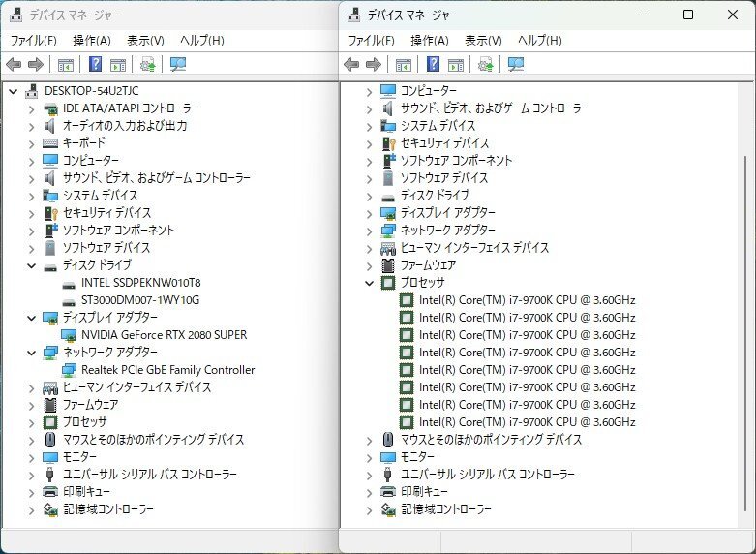
Task: Expand ユニバーサル シリアル バス コントローラー in right window
Action: (370, 476)
